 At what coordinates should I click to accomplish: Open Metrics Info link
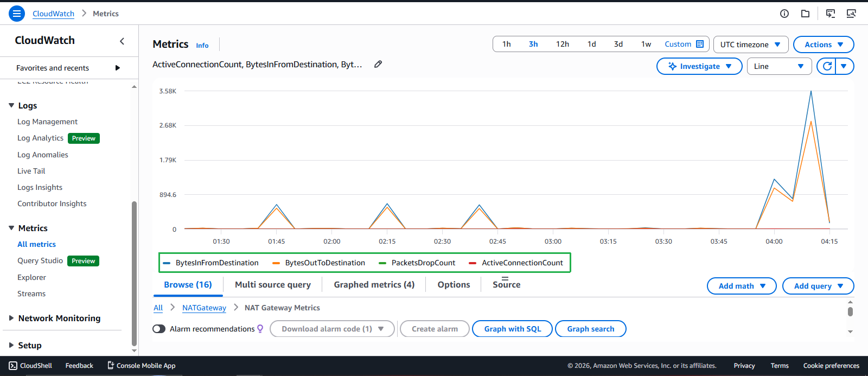click(x=202, y=46)
